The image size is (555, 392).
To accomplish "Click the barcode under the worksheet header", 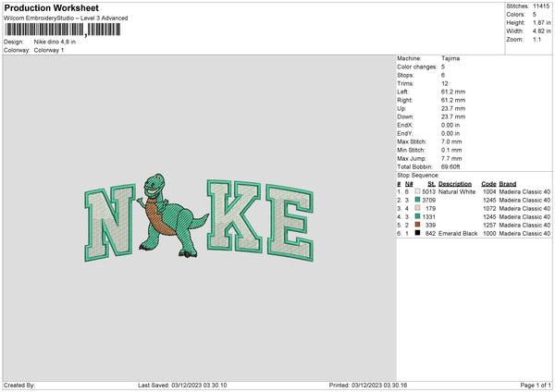I will 62,30.
